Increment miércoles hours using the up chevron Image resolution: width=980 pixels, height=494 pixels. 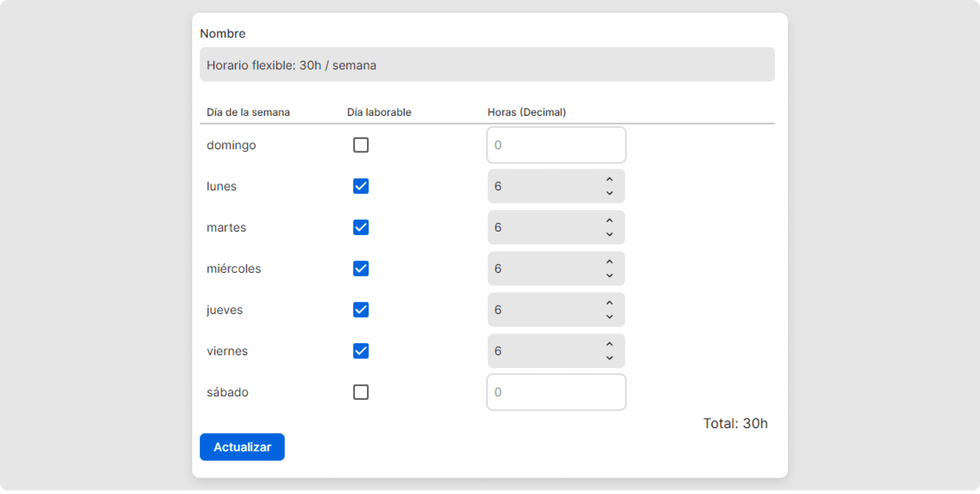(x=609, y=262)
